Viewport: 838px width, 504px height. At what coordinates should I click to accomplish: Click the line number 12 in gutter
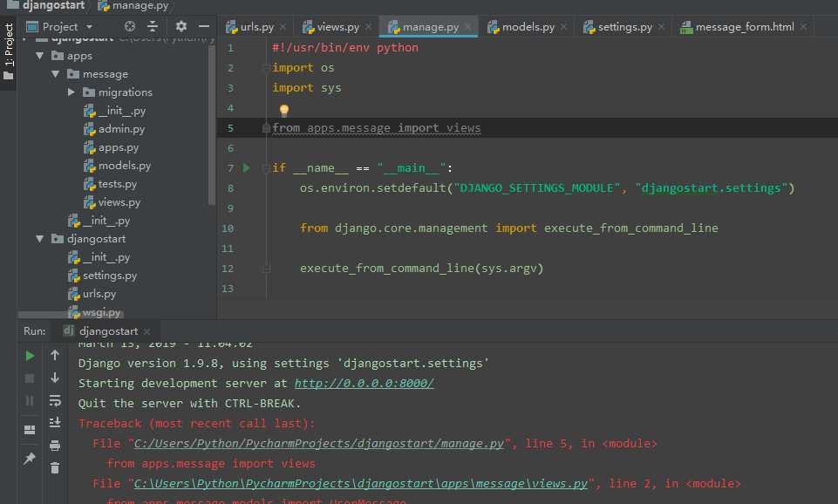(227, 269)
